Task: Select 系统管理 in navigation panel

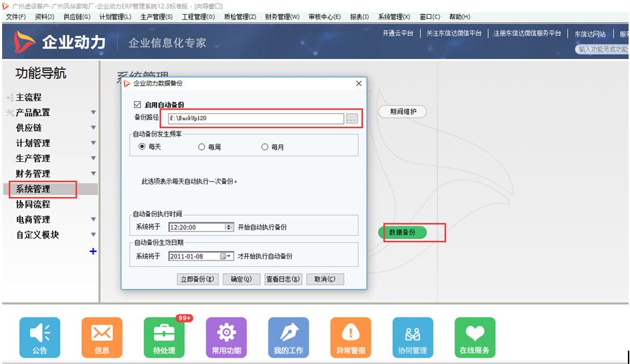Action: click(33, 189)
